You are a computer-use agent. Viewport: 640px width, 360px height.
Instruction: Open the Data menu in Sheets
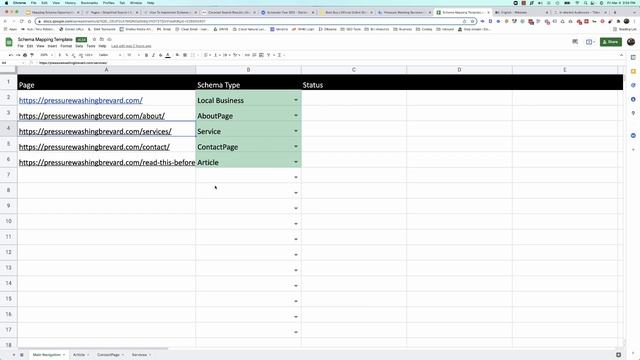tap(79, 46)
